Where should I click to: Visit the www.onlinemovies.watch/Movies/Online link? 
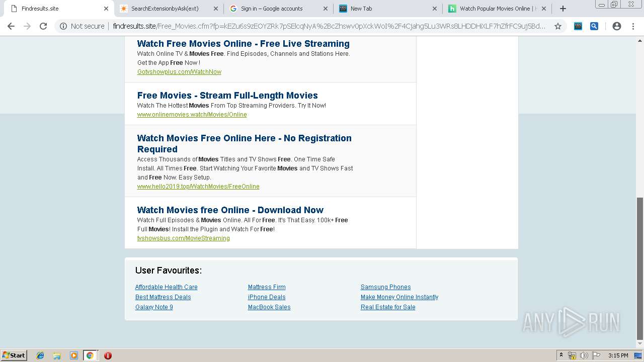pyautogui.click(x=192, y=115)
